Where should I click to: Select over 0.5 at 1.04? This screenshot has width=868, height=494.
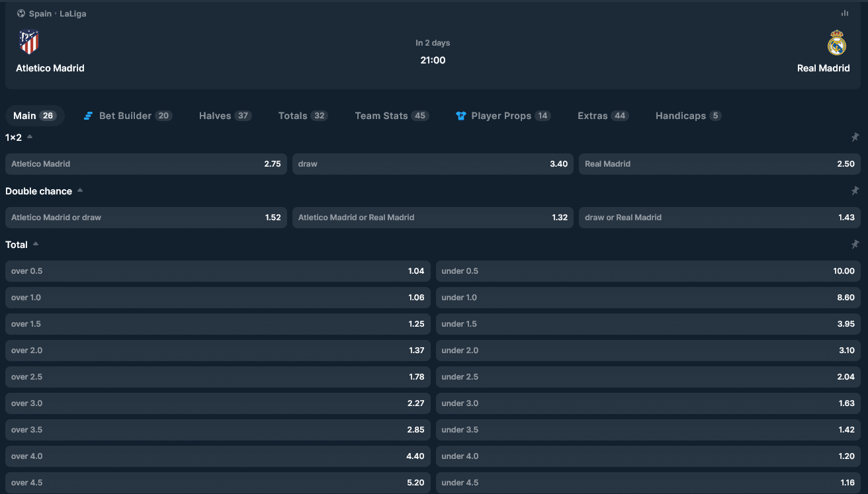[x=218, y=271]
